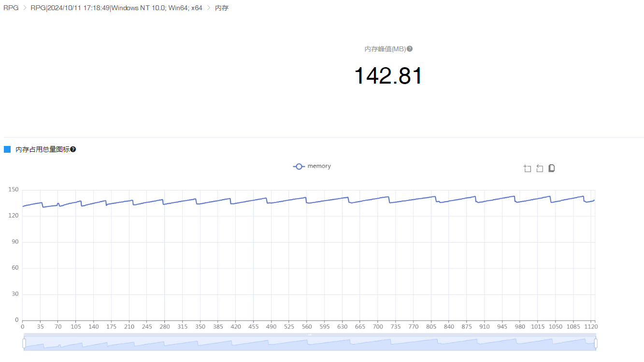The image size is (644, 362).
Task: Click the blue square before 内存占用总量图标
Action: 7,150
